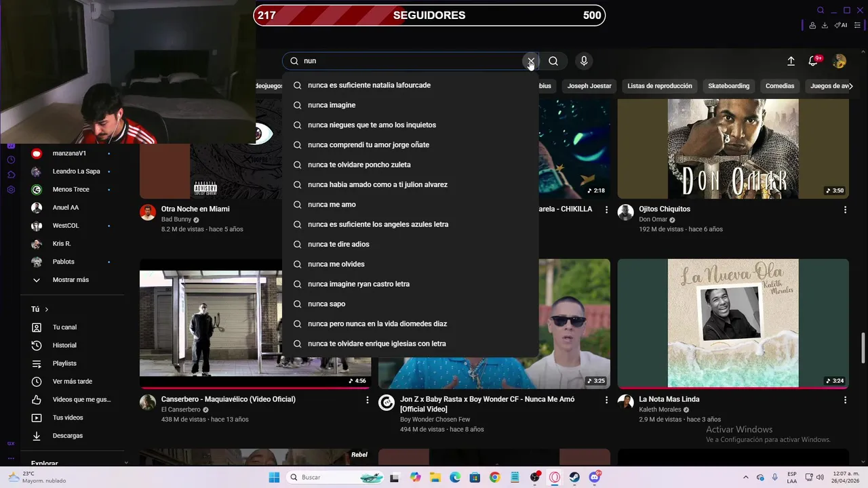868x488 pixels.
Task: Click the magnifier search button beside the search box
Action: tap(553, 61)
